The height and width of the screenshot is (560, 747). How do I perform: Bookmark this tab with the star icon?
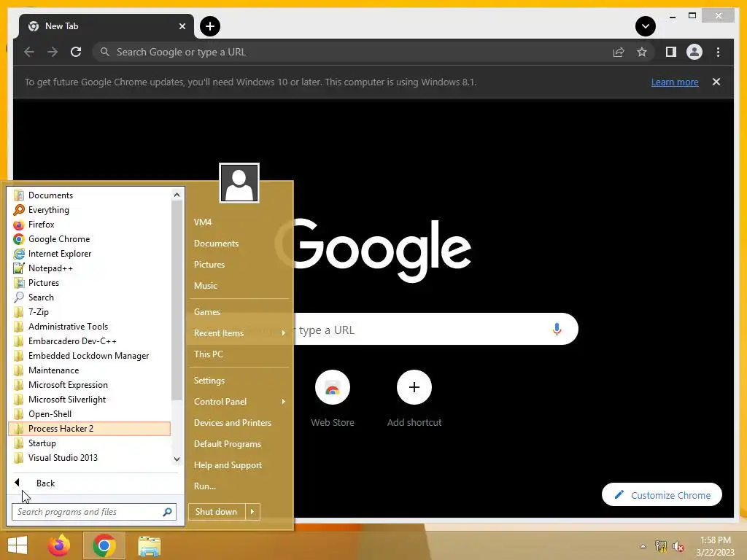pyautogui.click(x=642, y=52)
